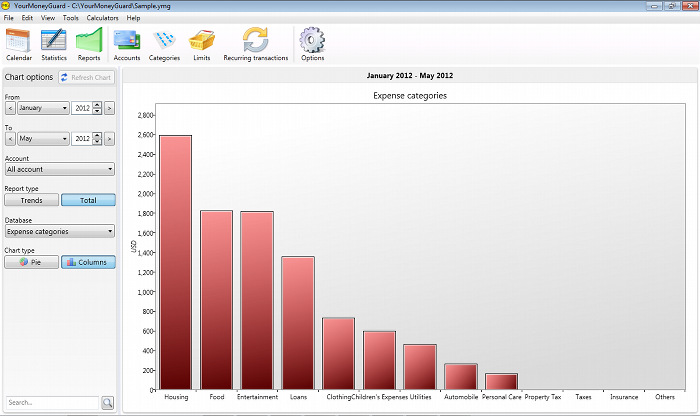
Task: Click the Automobile bar in chart
Action: pos(461,377)
